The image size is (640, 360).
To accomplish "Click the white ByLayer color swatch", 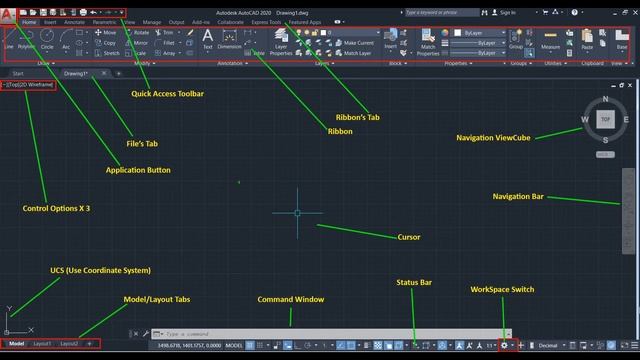I will coord(458,33).
